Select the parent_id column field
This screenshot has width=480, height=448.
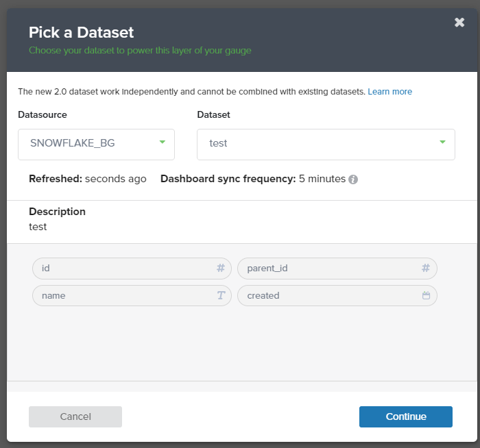pos(329,269)
